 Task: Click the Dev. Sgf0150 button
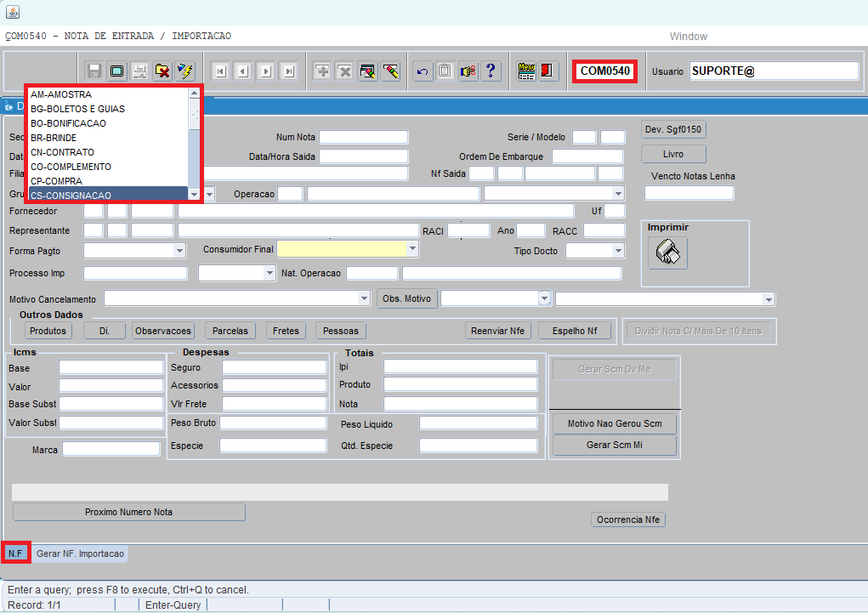[x=673, y=129]
